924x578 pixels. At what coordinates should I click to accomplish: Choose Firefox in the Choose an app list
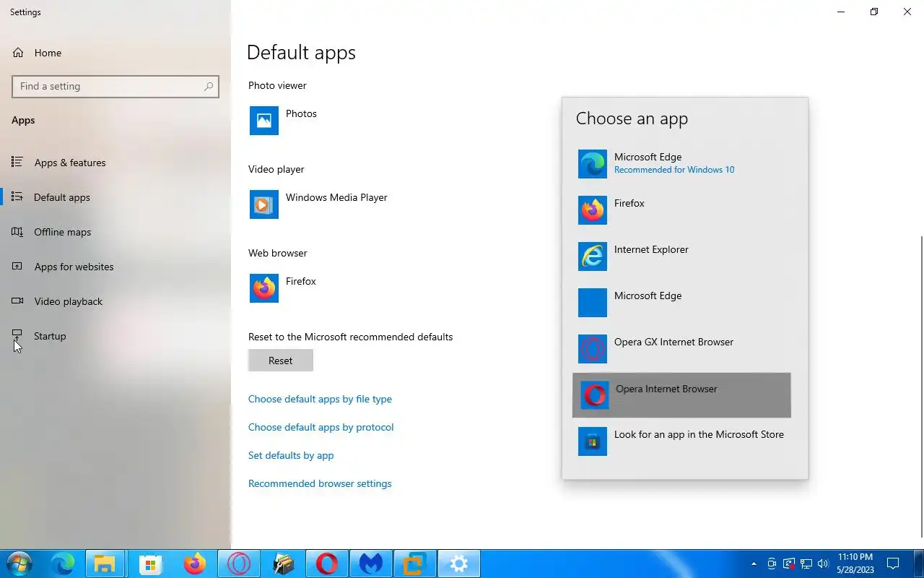tap(681, 210)
